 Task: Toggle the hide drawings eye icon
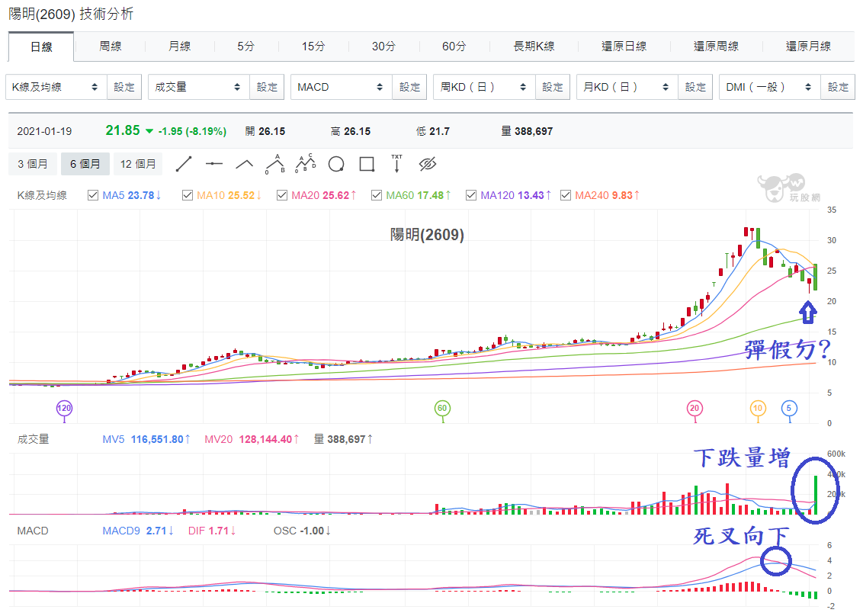(428, 164)
